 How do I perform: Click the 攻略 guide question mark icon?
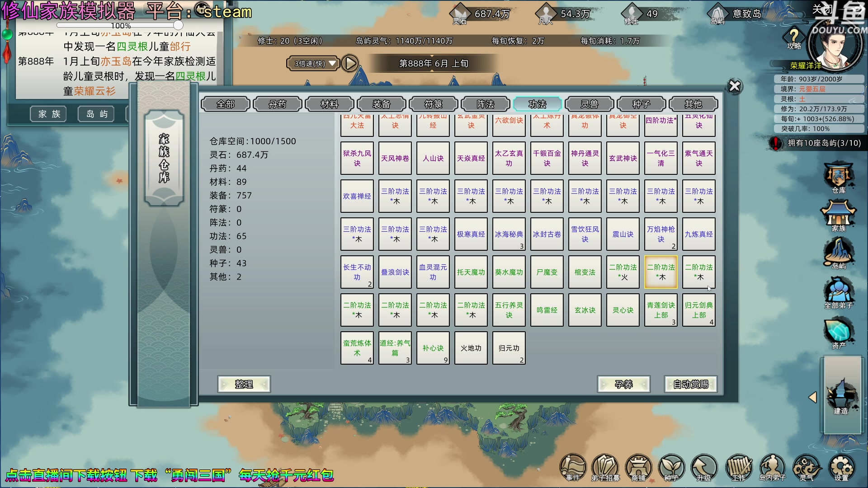794,38
